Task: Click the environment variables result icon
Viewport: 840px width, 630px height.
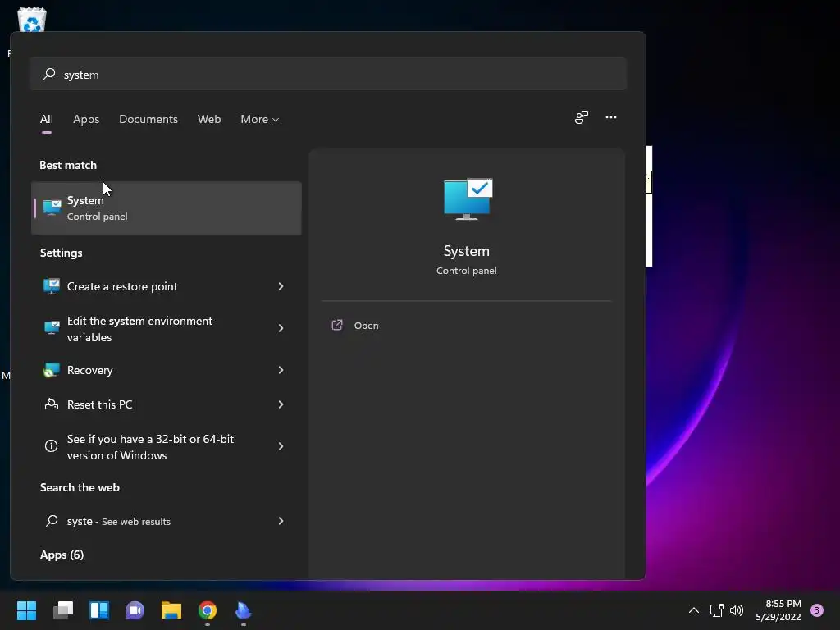Action: [x=52, y=328]
